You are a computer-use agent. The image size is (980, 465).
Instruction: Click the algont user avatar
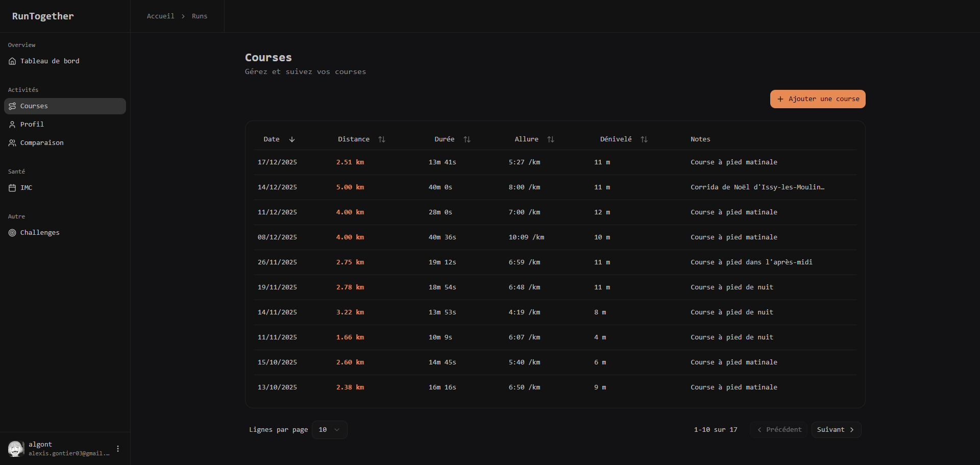click(16, 449)
